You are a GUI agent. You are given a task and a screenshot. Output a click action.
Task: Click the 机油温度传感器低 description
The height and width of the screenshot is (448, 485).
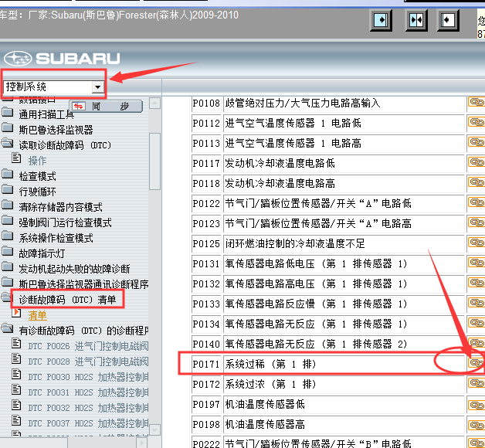tap(265, 405)
